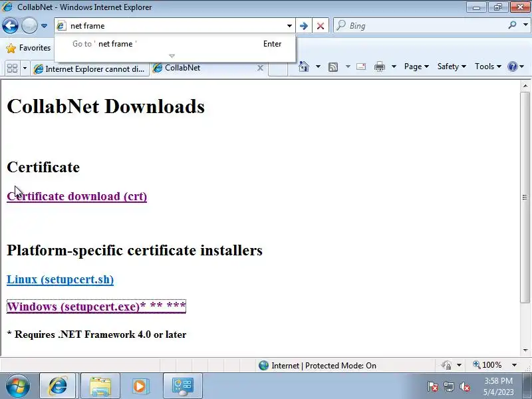Click the muted speaker tray icon
532x399 pixels.
tap(465, 386)
